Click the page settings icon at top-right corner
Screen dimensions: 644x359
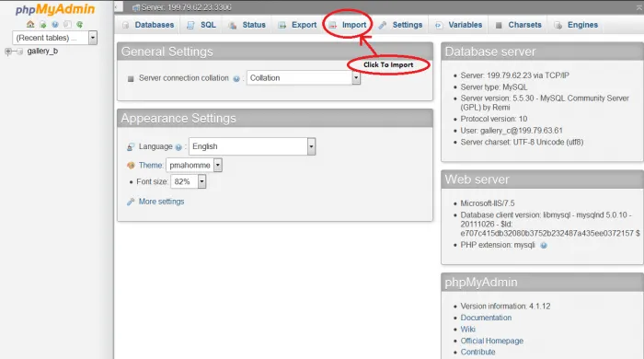click(x=640, y=7)
